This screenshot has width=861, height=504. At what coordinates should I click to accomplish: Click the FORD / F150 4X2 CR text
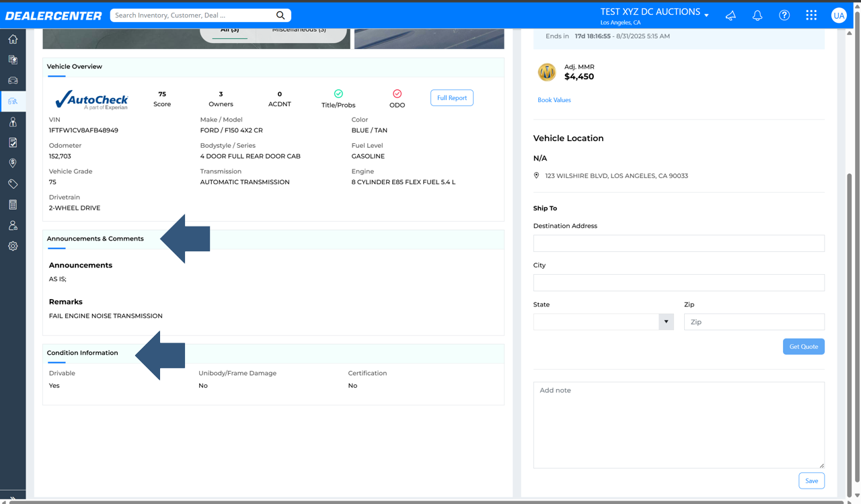click(x=231, y=130)
